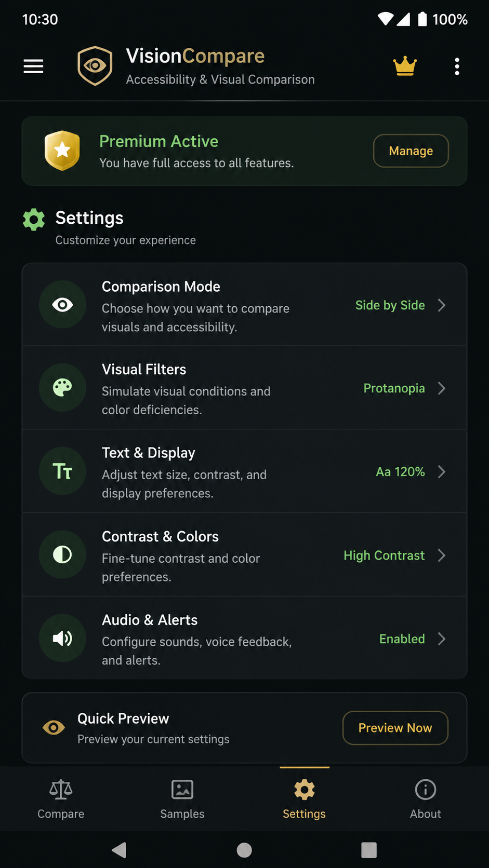Change the Side by Side value
This screenshot has height=868, width=489.
click(x=390, y=305)
